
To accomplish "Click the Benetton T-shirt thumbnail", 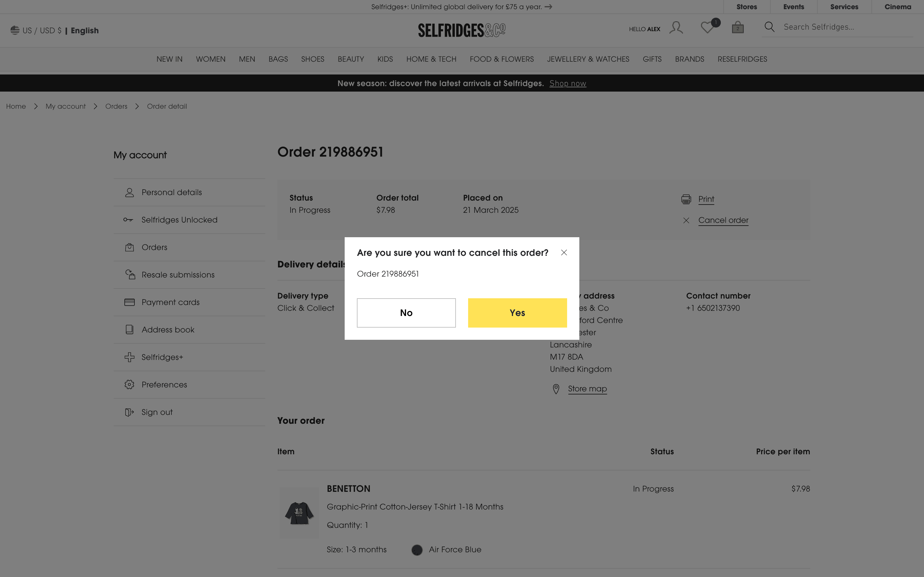I will coord(299,513).
